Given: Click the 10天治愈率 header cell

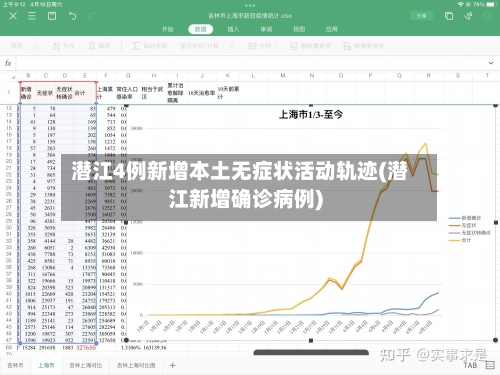Looking at the screenshot, I should click(201, 93).
